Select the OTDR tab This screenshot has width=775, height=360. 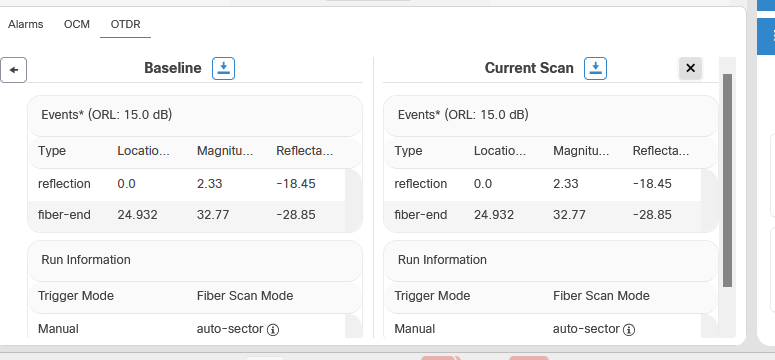pos(126,24)
